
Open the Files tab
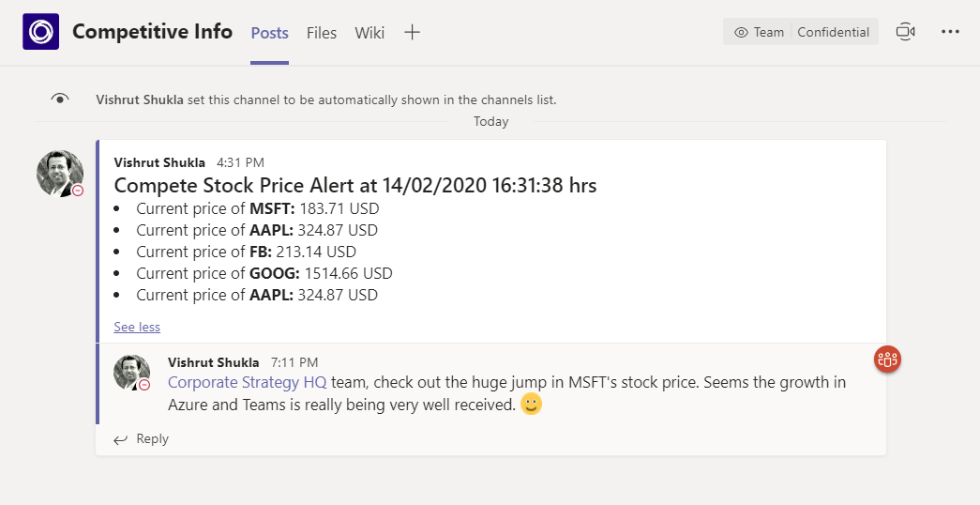(x=322, y=33)
